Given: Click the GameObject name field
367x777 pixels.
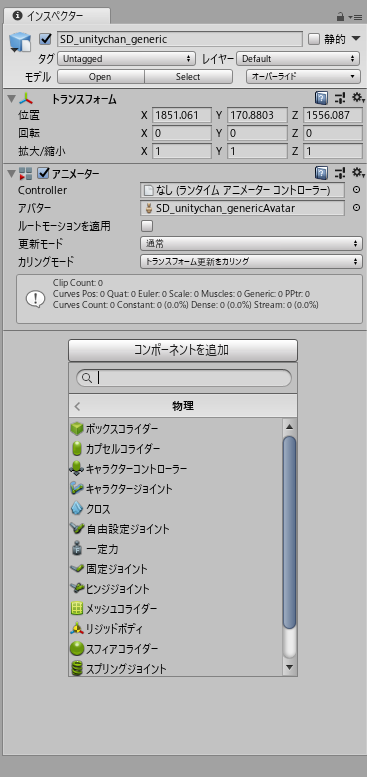Looking at the screenshot, I should click(x=180, y=39).
